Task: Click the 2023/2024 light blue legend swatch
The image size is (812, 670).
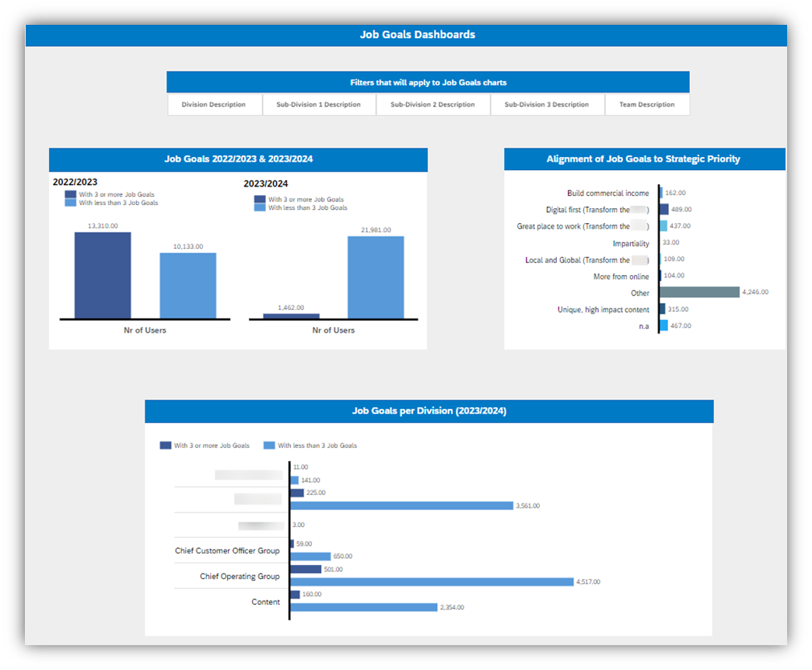Action: point(260,208)
